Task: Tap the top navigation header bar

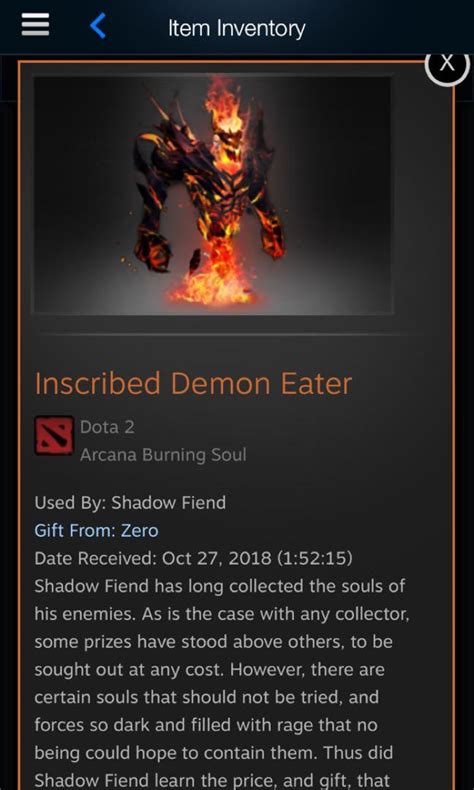Action: pos(237,27)
